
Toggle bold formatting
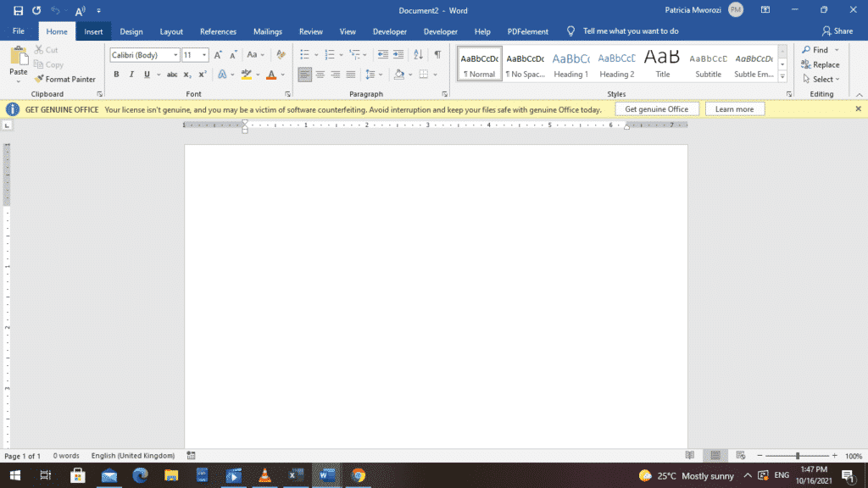(x=116, y=75)
